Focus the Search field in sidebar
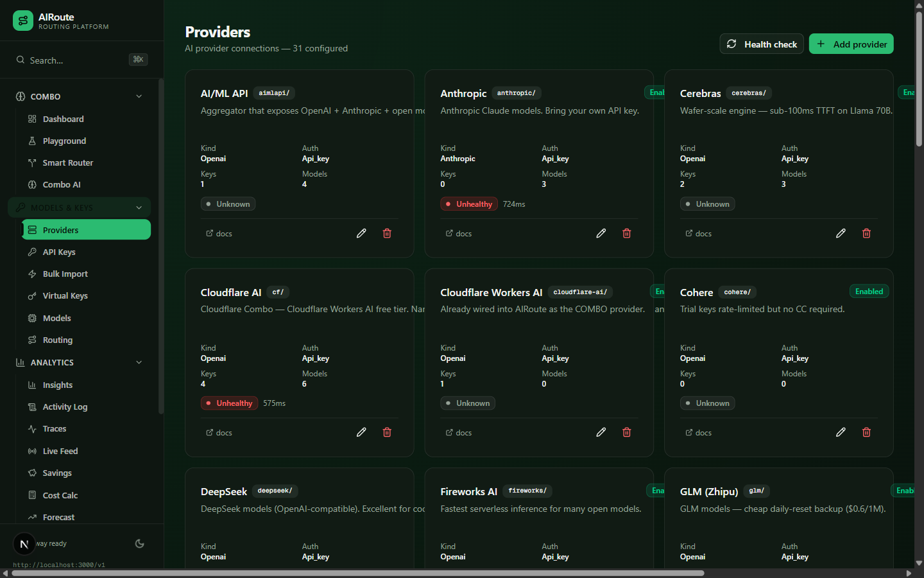924x578 pixels. pyautogui.click(x=81, y=60)
